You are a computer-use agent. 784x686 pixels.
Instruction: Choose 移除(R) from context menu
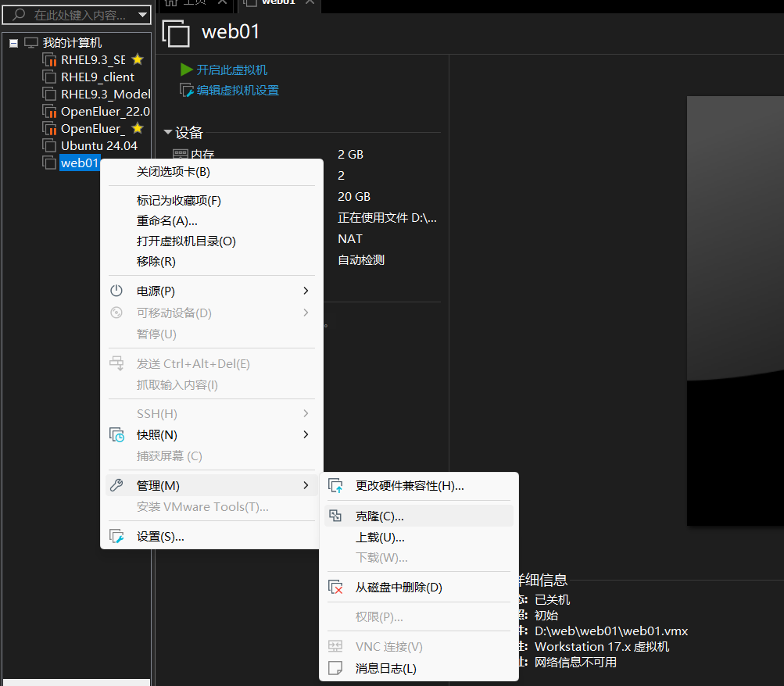pyautogui.click(x=212, y=261)
